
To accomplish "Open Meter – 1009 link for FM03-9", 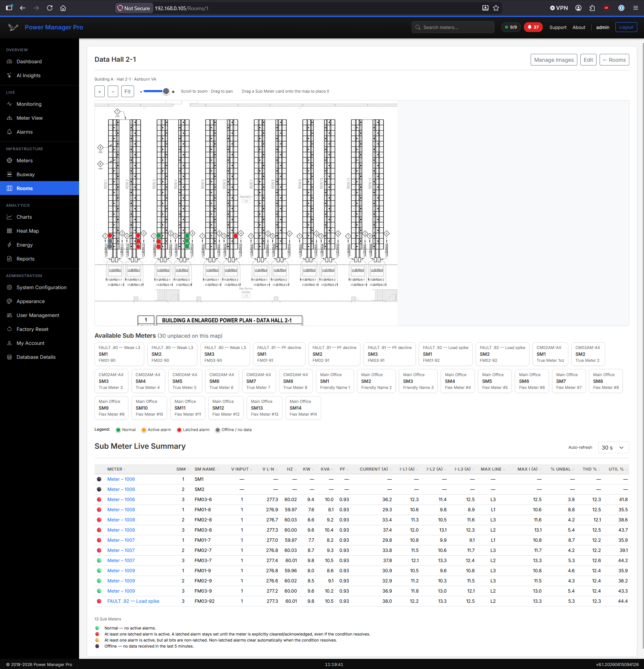I will pos(121,591).
